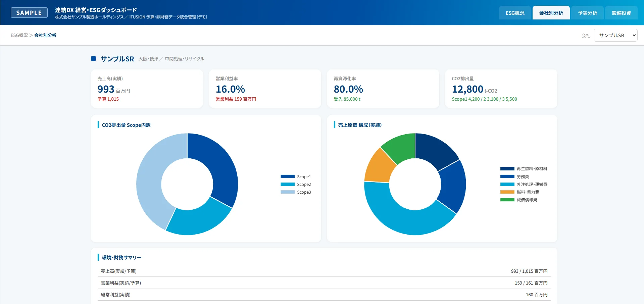Click the CO2排出量 KPI card
The image size is (644, 304).
click(x=501, y=89)
